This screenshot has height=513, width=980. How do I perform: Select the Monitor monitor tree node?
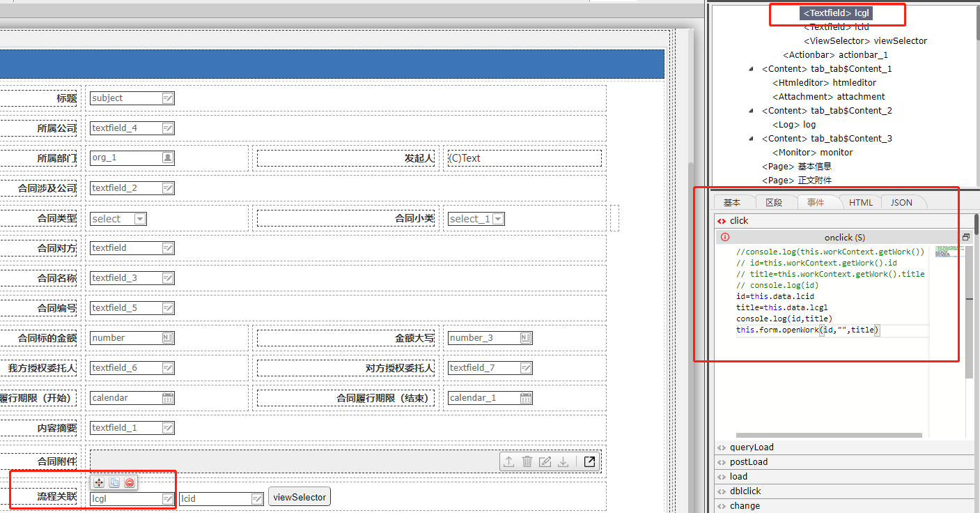click(813, 153)
